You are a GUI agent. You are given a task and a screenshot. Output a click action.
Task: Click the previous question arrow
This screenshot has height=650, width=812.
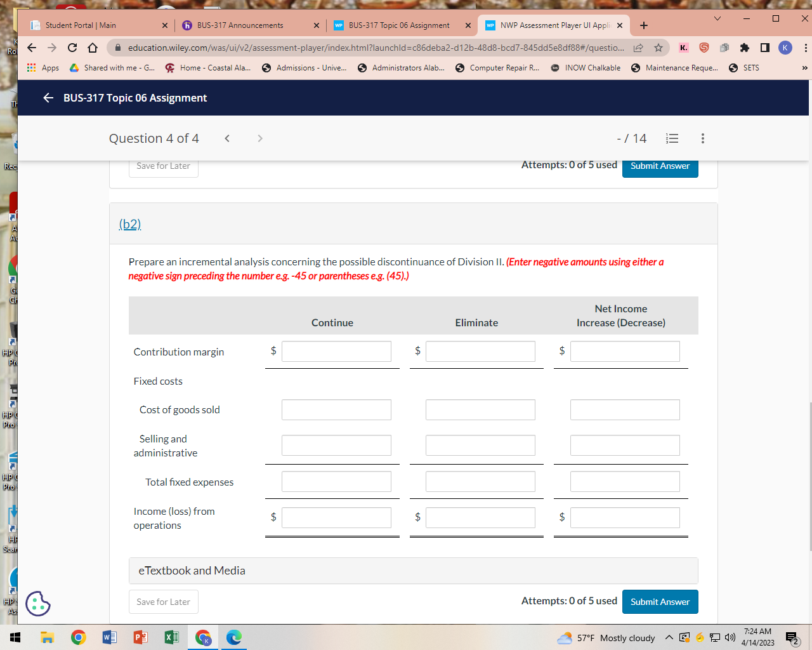(x=226, y=138)
